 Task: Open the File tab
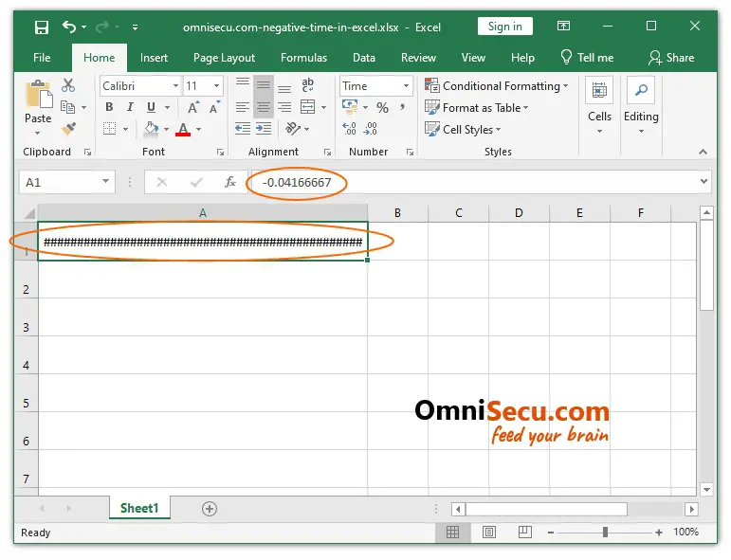tap(42, 57)
